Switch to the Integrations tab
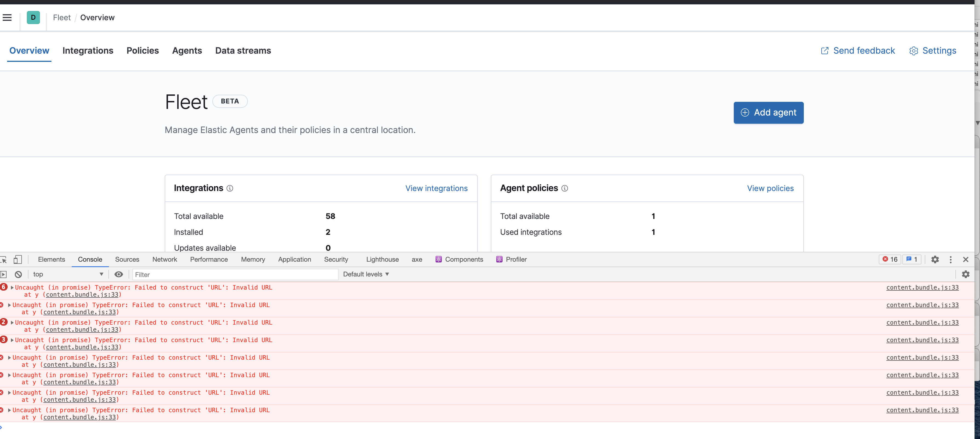The image size is (980, 439). (x=88, y=51)
